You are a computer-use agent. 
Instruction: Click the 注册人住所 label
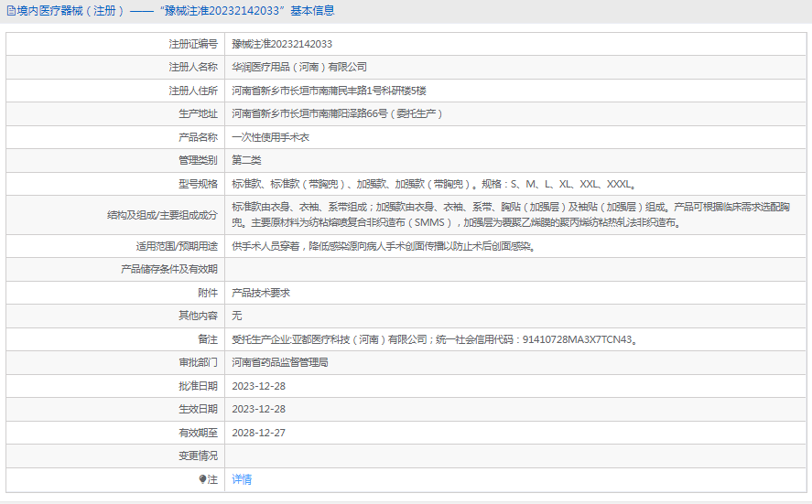pos(193,91)
